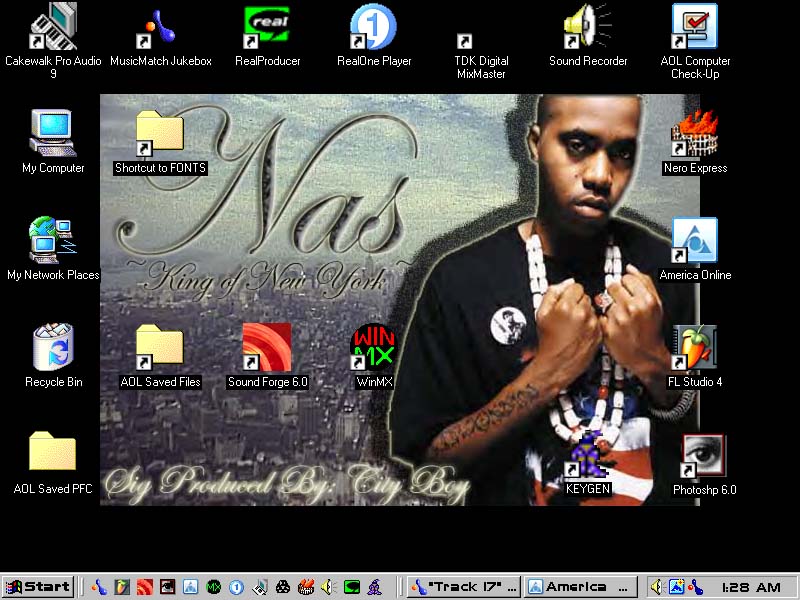Open the Windows Start menu

[38, 587]
